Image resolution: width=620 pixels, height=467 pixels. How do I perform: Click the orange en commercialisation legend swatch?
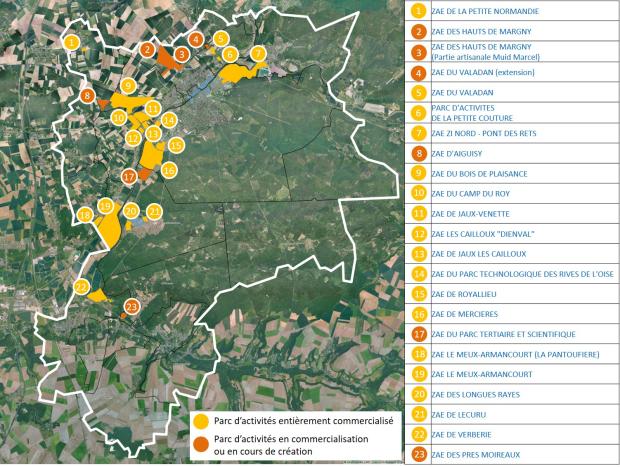tap(201, 444)
